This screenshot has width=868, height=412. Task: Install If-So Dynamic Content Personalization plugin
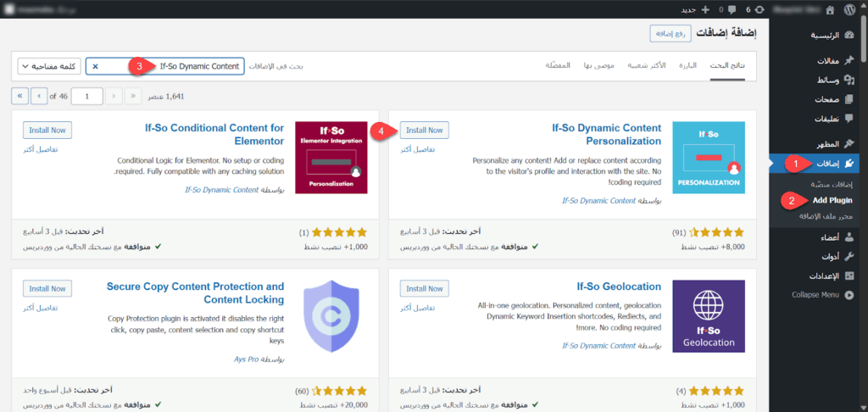tap(424, 131)
